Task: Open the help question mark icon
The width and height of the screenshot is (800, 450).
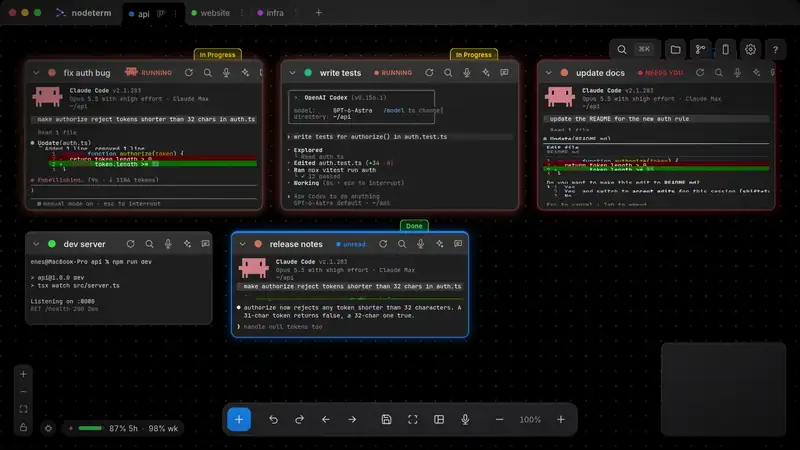Action: tap(776, 49)
